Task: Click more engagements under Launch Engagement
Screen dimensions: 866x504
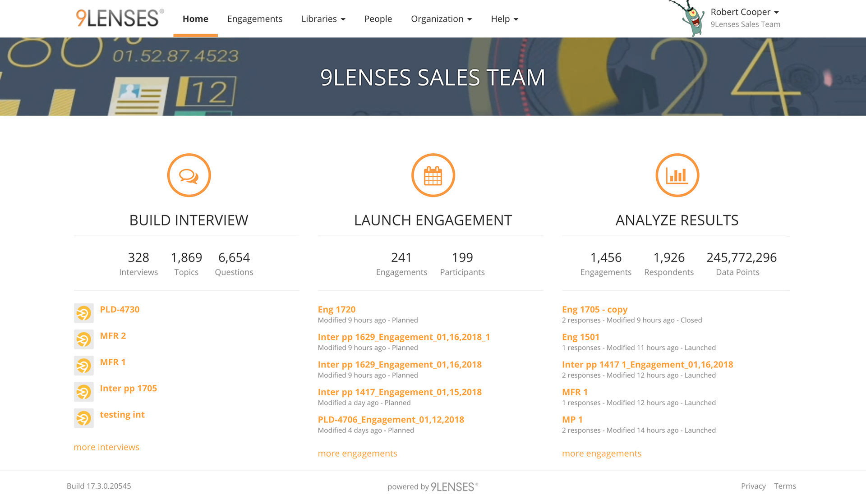Action: click(x=357, y=453)
